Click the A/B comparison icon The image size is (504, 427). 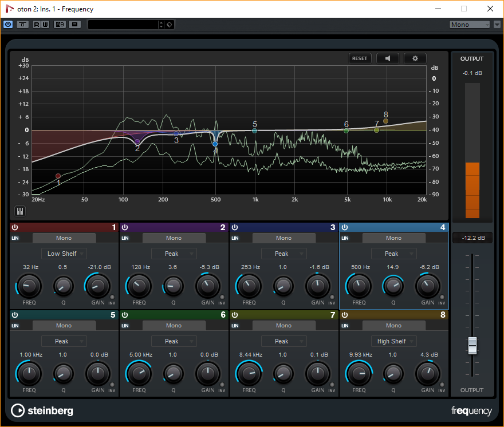pos(60,24)
